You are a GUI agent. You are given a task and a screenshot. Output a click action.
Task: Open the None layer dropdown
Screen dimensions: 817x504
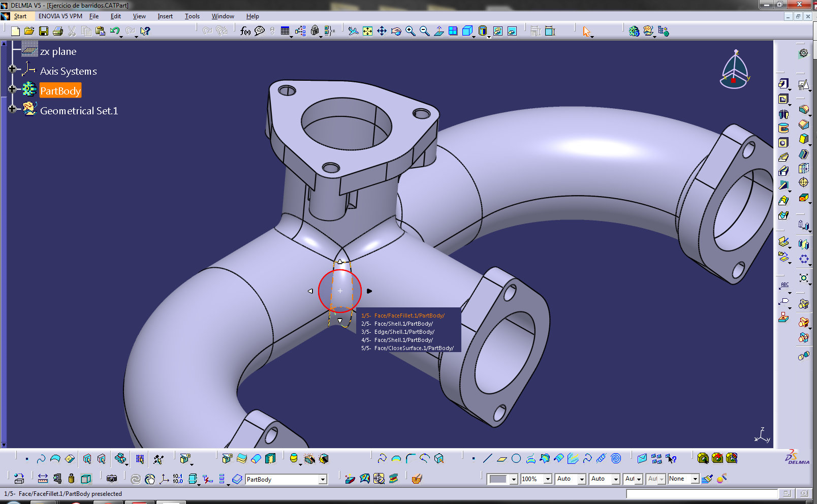(695, 479)
